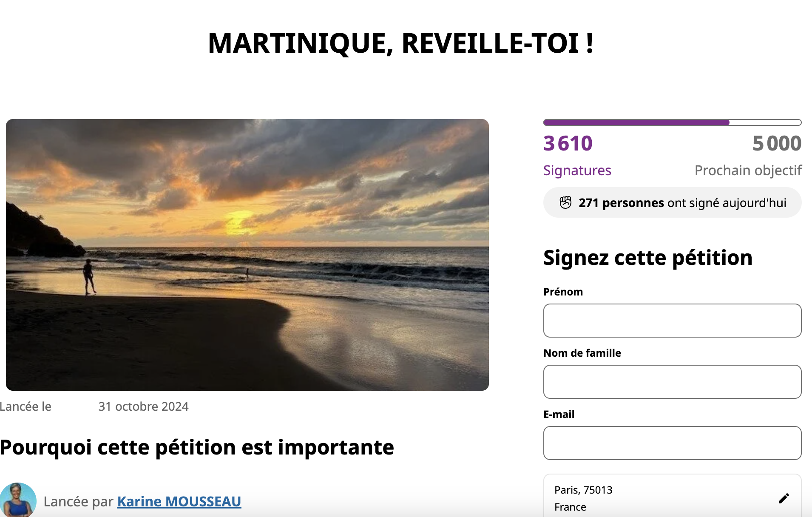This screenshot has width=812, height=517.
Task: Click the 3 610 signature count
Action: coord(568,143)
